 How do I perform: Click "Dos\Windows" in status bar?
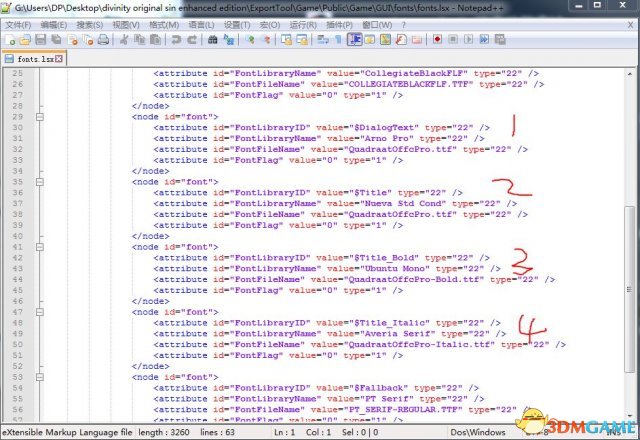click(478, 432)
